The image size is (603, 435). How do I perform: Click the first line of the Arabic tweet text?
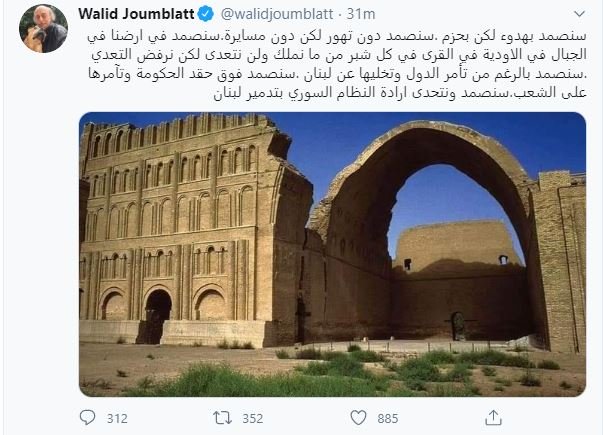pyautogui.click(x=337, y=36)
